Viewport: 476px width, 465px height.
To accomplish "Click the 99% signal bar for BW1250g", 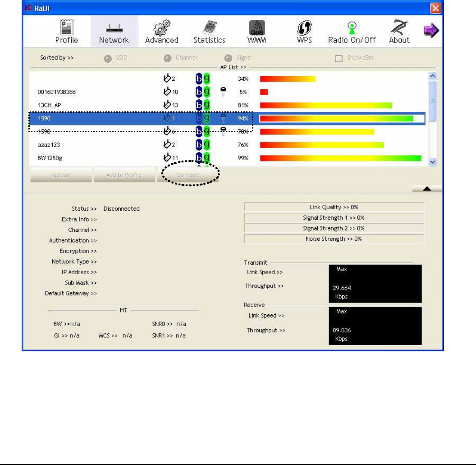I will tap(341, 158).
